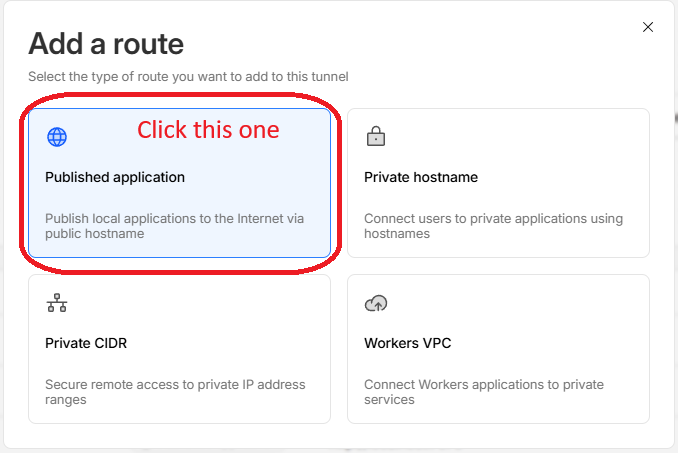
Task: Click 'Connect users to private applications' description
Action: pyautogui.click(x=493, y=226)
